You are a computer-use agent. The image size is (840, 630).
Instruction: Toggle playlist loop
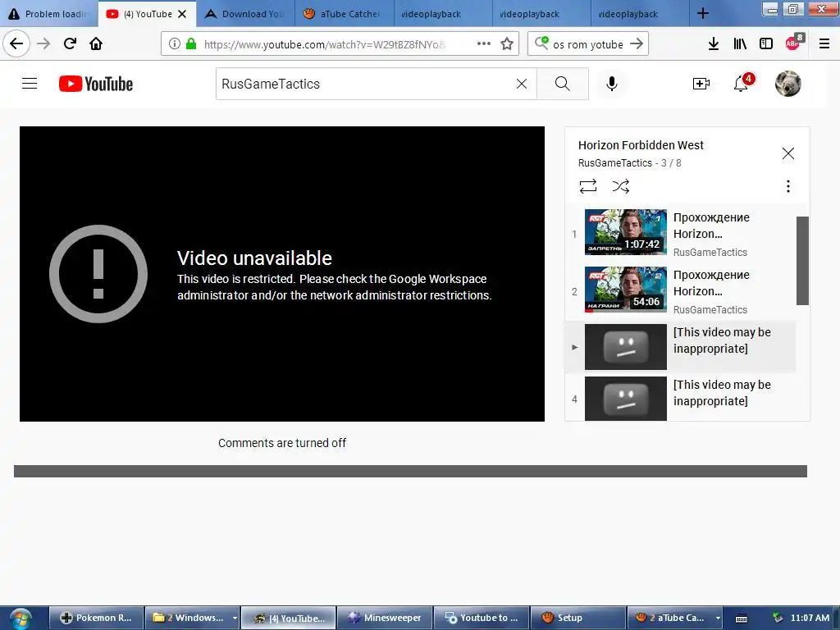coord(587,186)
